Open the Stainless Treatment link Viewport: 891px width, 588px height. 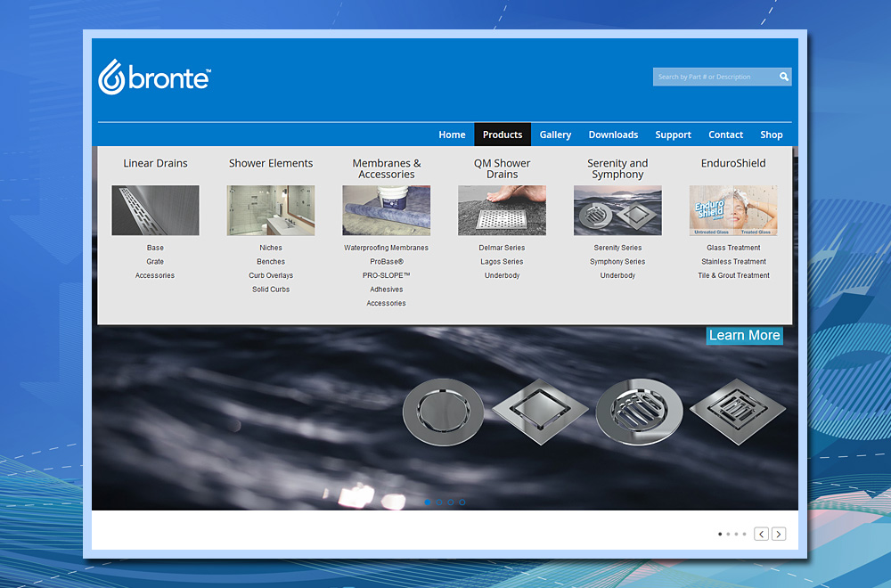coord(733,261)
